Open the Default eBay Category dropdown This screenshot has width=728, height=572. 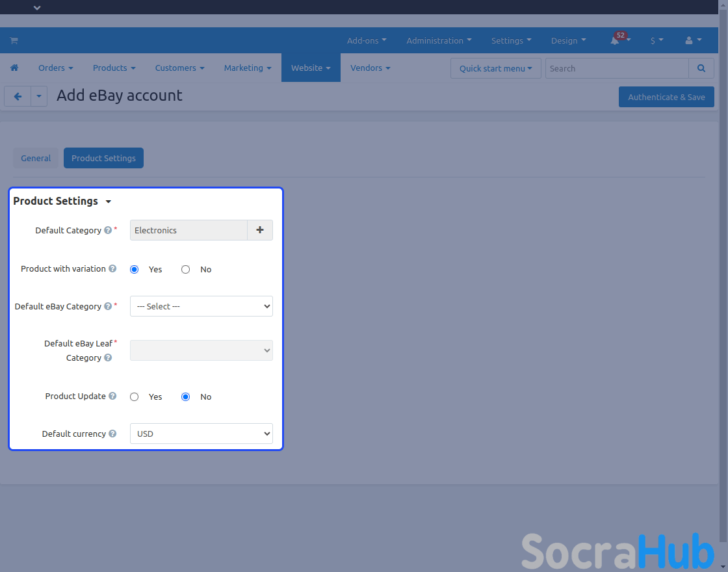coord(201,306)
